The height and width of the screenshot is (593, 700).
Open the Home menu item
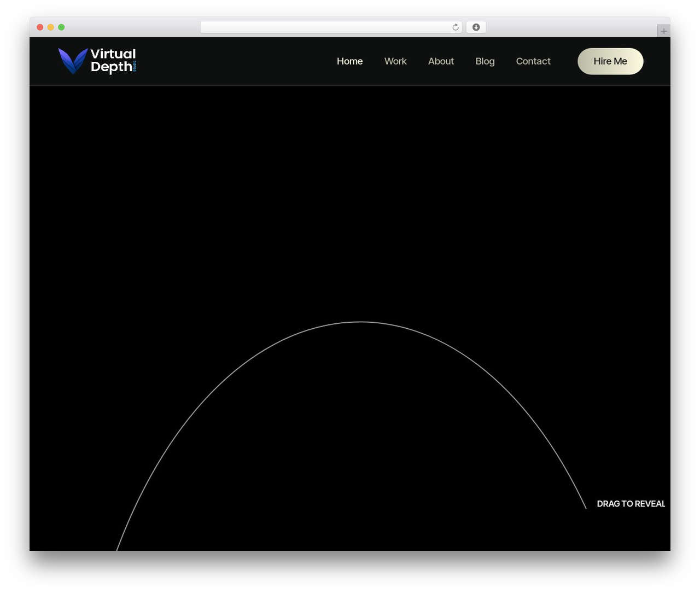coord(349,61)
